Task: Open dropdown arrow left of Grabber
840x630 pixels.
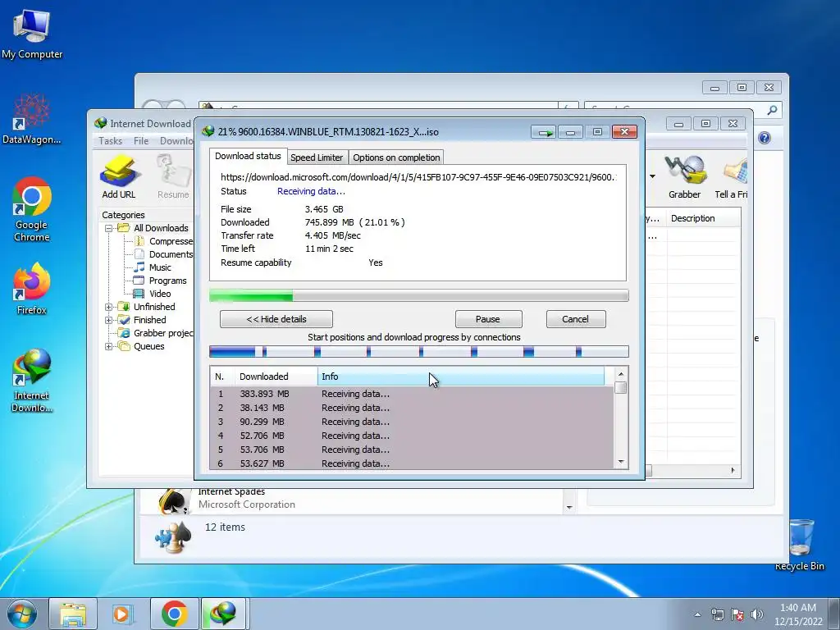Action: [652, 176]
